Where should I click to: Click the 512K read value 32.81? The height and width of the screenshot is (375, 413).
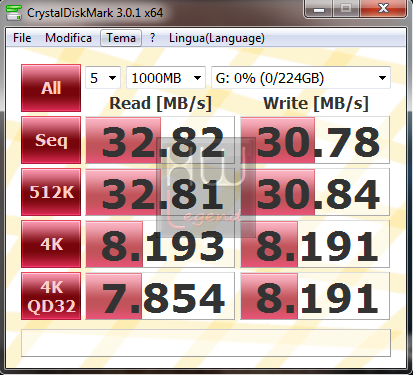click(x=160, y=192)
